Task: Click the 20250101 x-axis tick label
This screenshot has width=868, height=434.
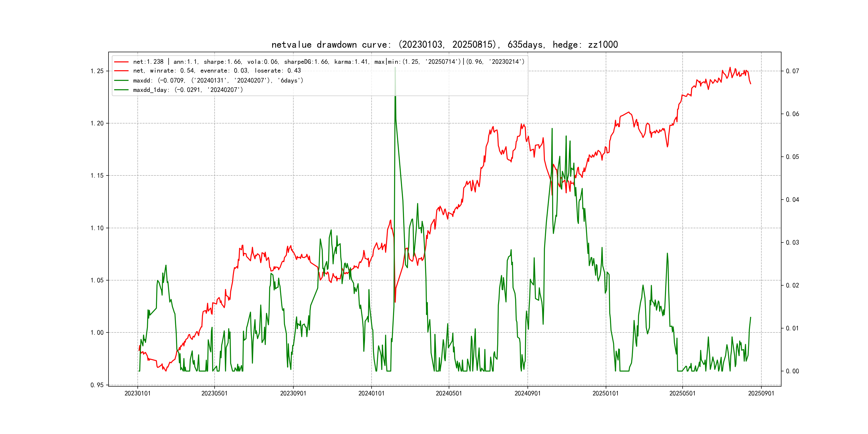Action: pyautogui.click(x=605, y=393)
